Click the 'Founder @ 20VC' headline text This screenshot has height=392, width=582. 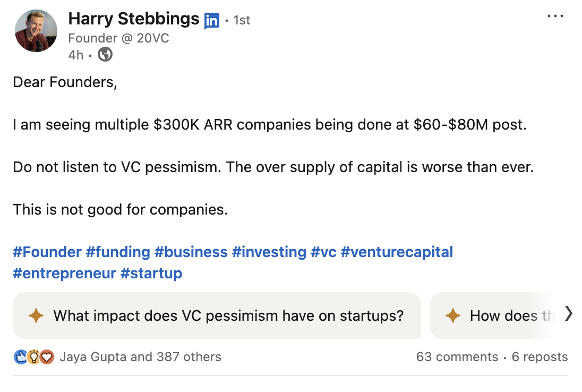pyautogui.click(x=118, y=38)
